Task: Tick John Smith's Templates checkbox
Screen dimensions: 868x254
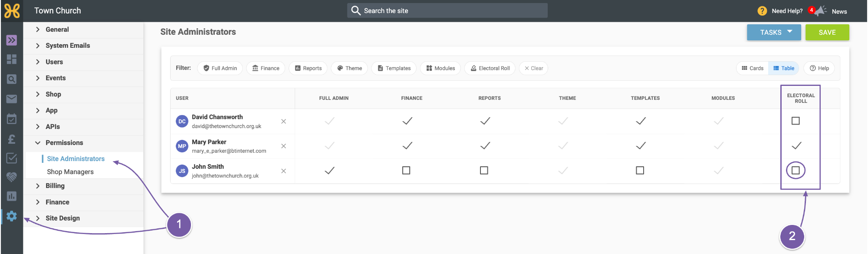Action: (640, 170)
